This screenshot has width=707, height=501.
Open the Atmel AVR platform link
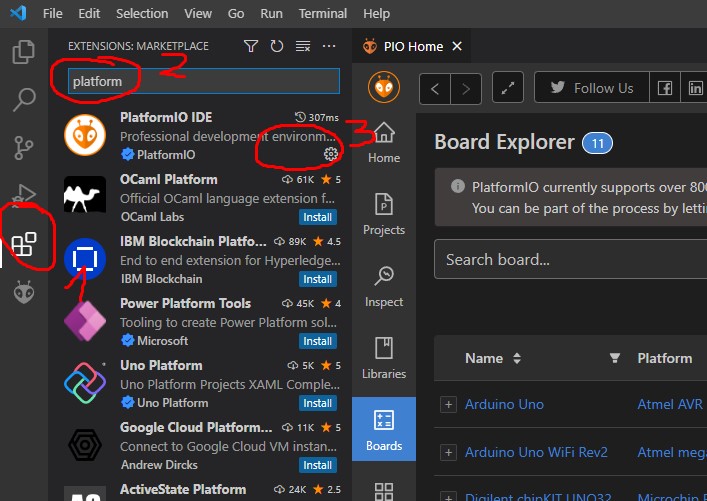click(670, 404)
